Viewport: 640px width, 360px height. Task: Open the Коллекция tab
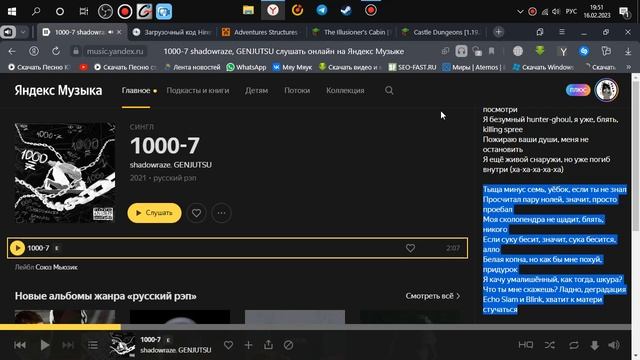345,90
